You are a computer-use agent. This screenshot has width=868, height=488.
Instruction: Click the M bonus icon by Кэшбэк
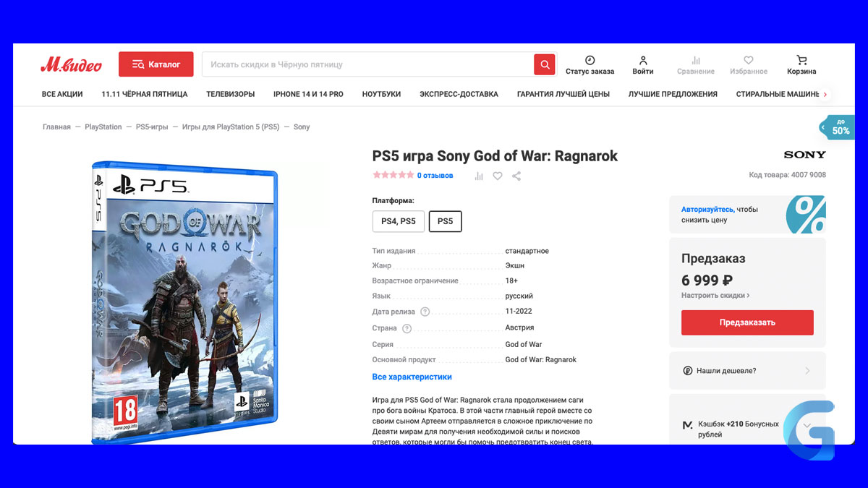(x=687, y=425)
